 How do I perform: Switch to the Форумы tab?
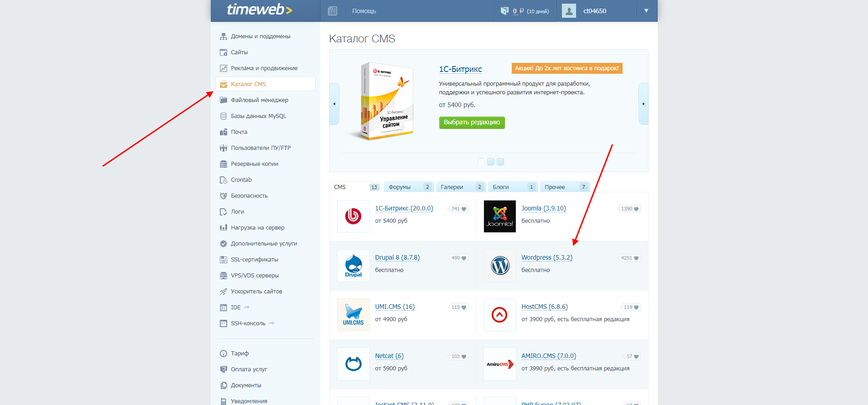point(409,187)
